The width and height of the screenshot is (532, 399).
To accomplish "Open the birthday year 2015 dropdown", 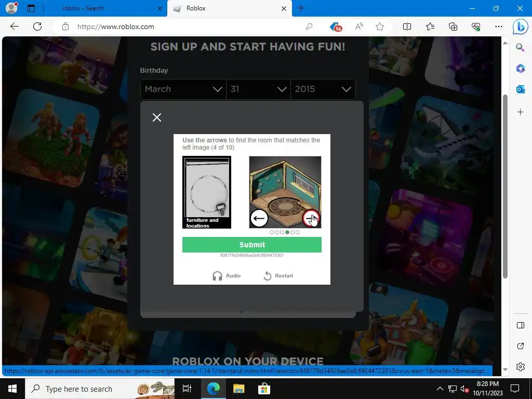I will pyautogui.click(x=323, y=89).
